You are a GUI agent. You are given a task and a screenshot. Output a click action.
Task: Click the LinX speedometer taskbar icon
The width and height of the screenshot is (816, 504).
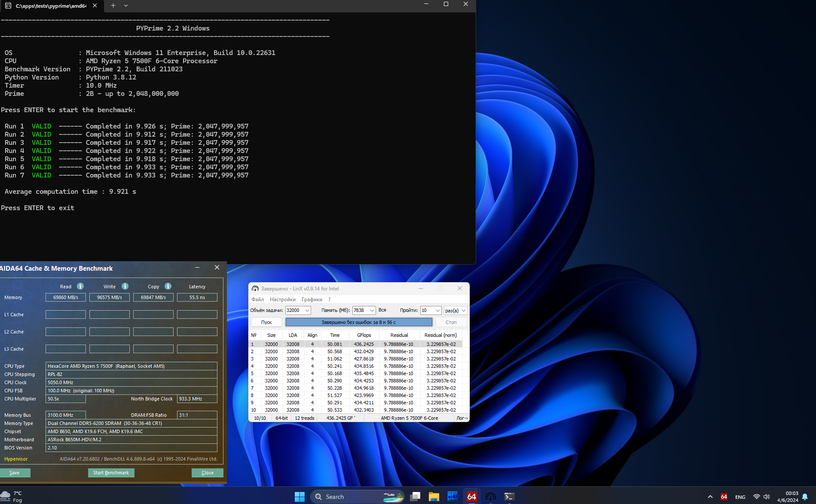pyautogui.click(x=490, y=497)
